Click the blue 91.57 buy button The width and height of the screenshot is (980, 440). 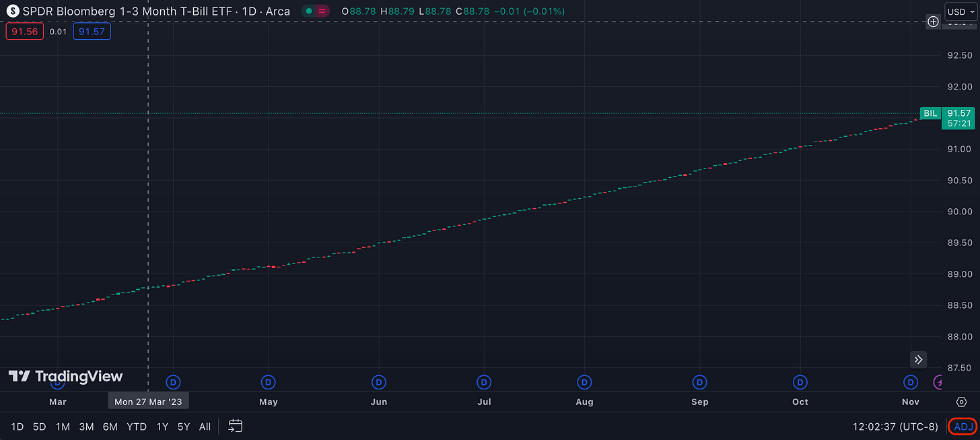click(92, 31)
